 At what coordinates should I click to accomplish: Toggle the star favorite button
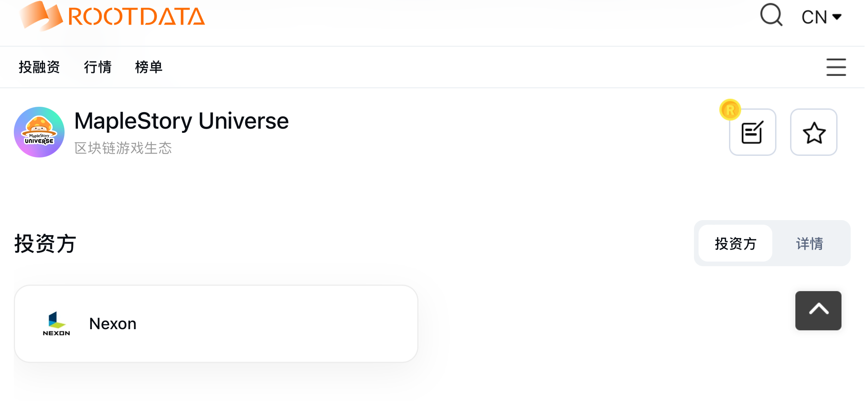click(x=814, y=133)
